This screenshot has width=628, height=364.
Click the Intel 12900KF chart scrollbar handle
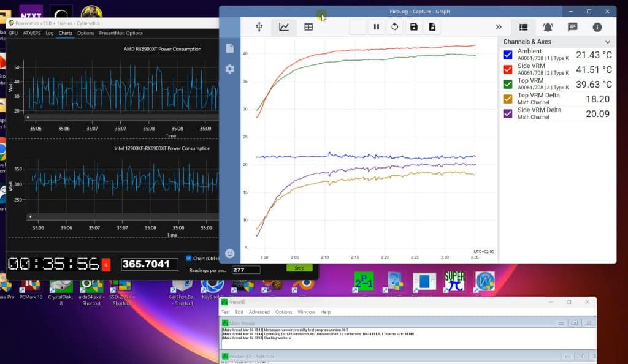pos(30,216)
